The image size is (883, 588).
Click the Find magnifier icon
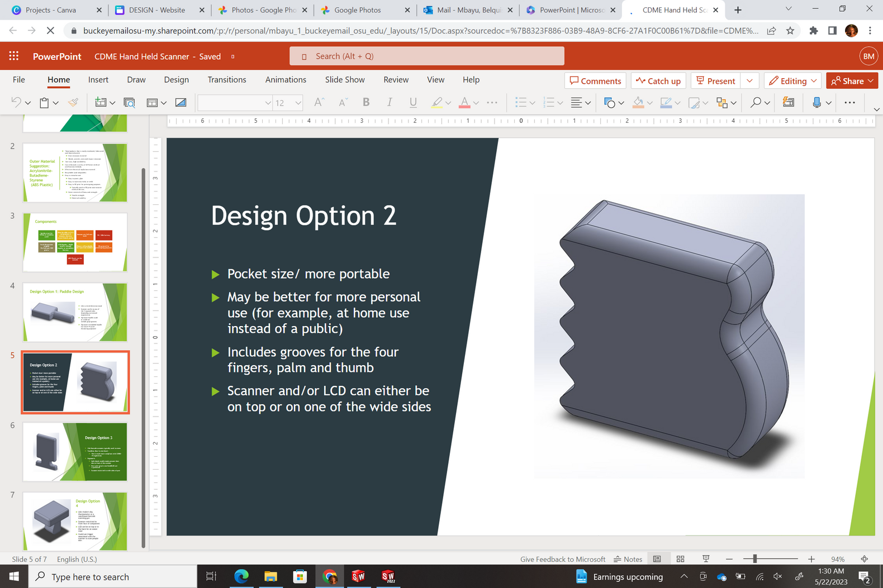pos(756,102)
